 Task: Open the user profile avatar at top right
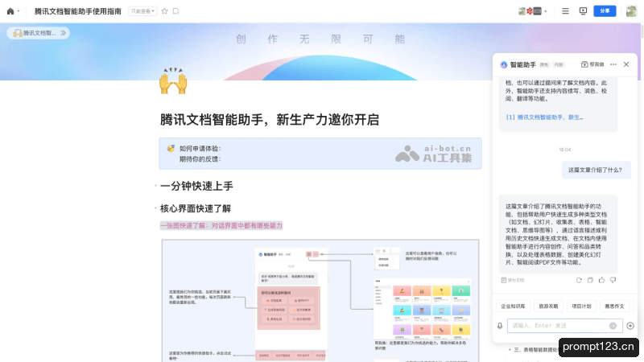631,11
